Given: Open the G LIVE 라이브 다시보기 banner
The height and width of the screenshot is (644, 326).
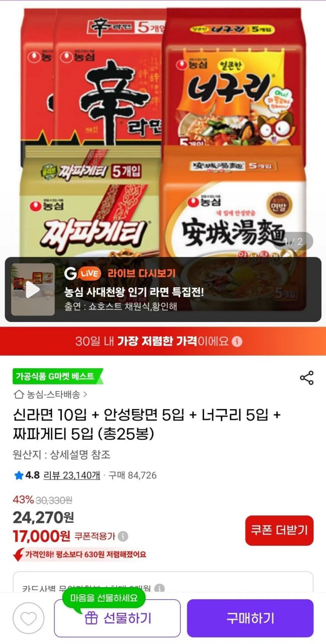Looking at the screenshot, I should pos(163,289).
